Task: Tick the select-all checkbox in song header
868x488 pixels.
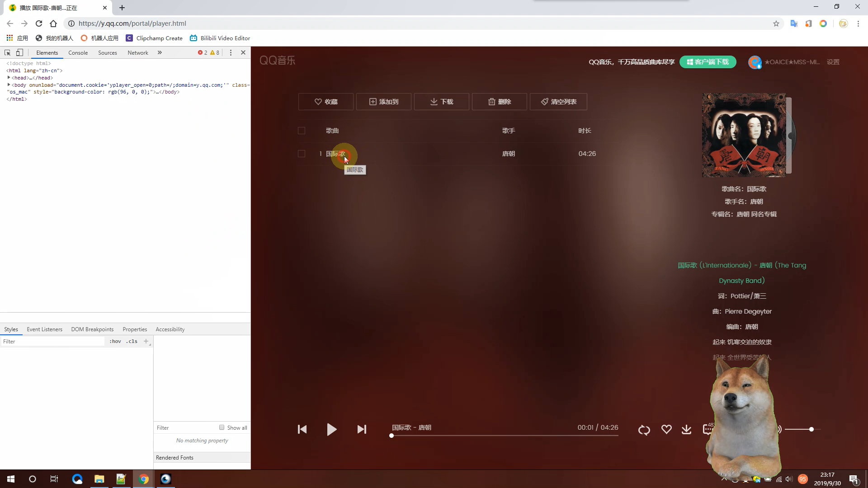Action: tap(302, 131)
